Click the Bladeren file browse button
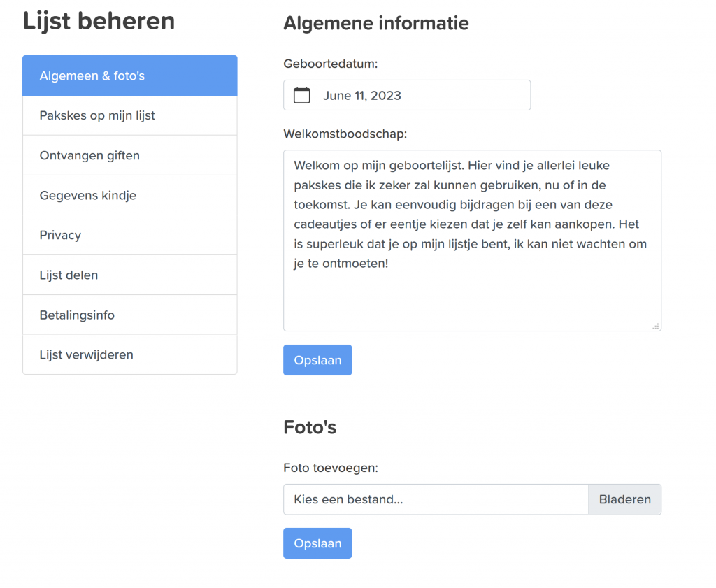This screenshot has height=588, width=716. click(624, 499)
